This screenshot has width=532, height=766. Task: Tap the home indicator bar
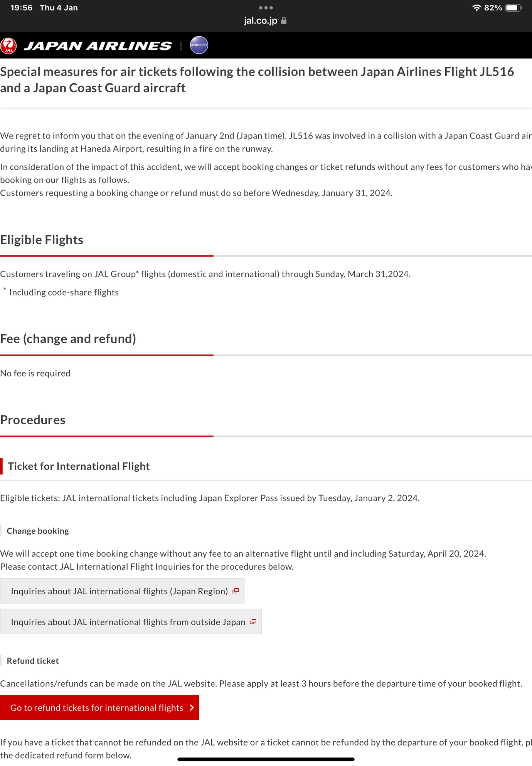[x=266, y=759]
